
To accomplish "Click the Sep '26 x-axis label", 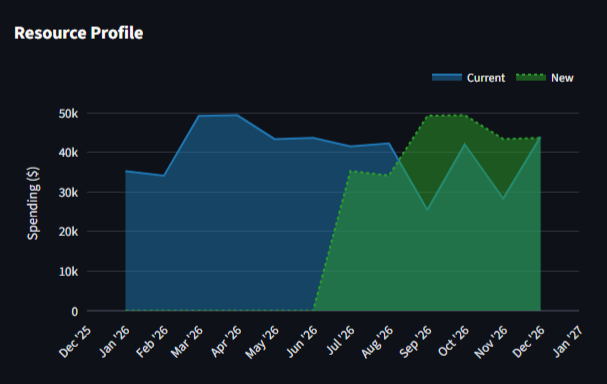I will [x=415, y=341].
